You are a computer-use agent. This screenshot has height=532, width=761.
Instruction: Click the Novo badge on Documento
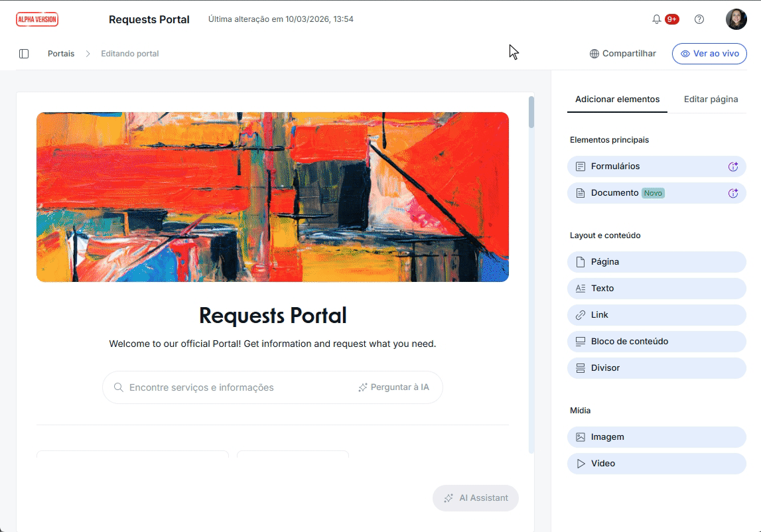coord(653,193)
